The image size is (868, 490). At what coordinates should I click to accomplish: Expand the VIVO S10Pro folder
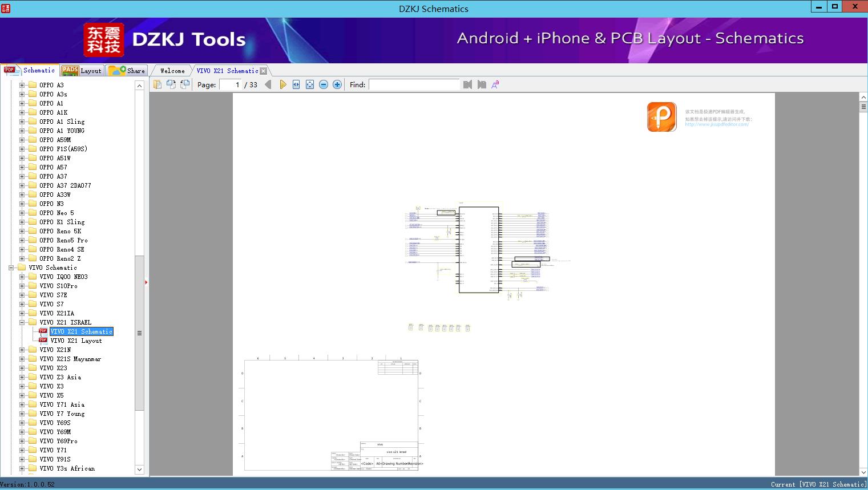[x=22, y=286]
